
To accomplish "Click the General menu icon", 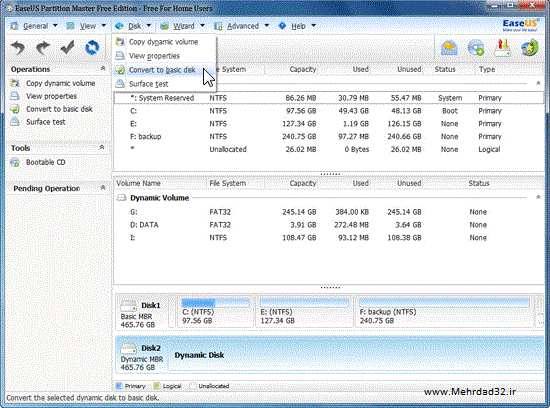I will (x=14, y=26).
